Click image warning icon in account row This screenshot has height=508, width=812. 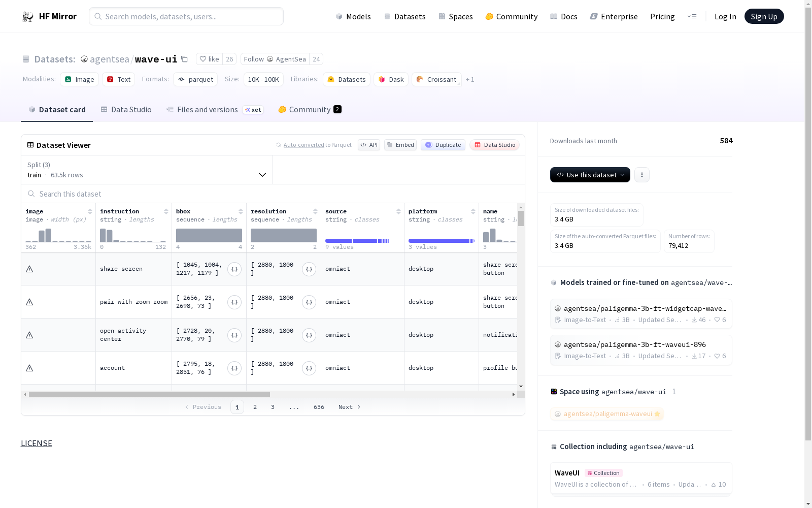pos(29,368)
